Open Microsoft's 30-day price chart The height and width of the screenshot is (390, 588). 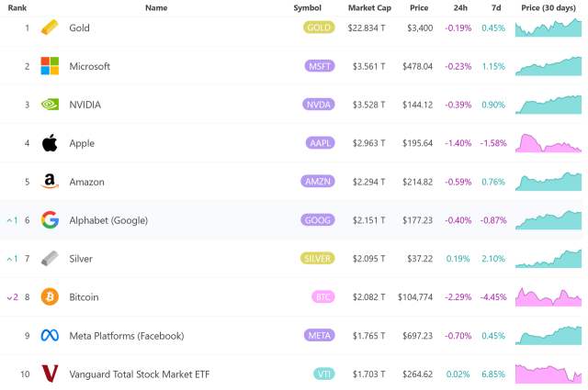[x=548, y=66]
